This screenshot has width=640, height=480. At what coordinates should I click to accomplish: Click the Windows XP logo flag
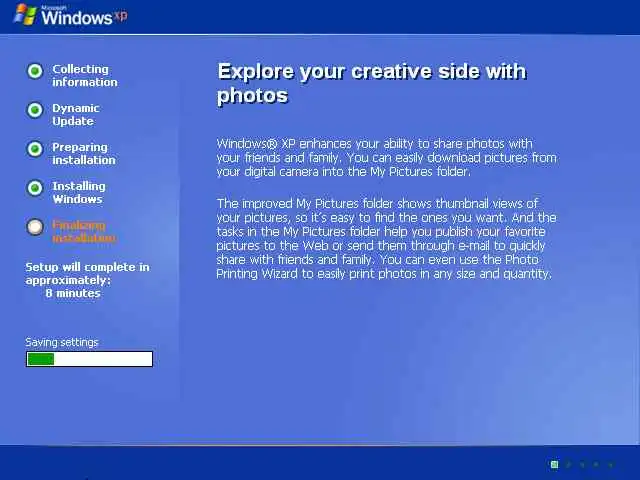tap(25, 15)
